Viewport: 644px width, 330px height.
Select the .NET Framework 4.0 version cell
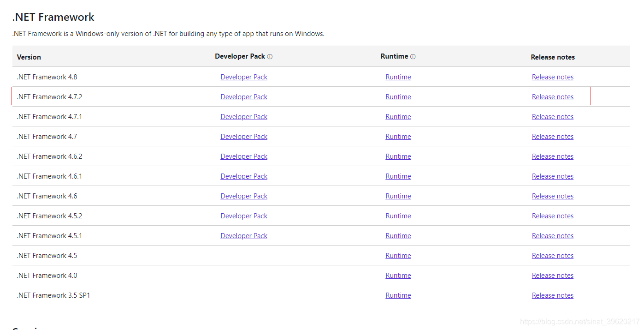pos(47,276)
